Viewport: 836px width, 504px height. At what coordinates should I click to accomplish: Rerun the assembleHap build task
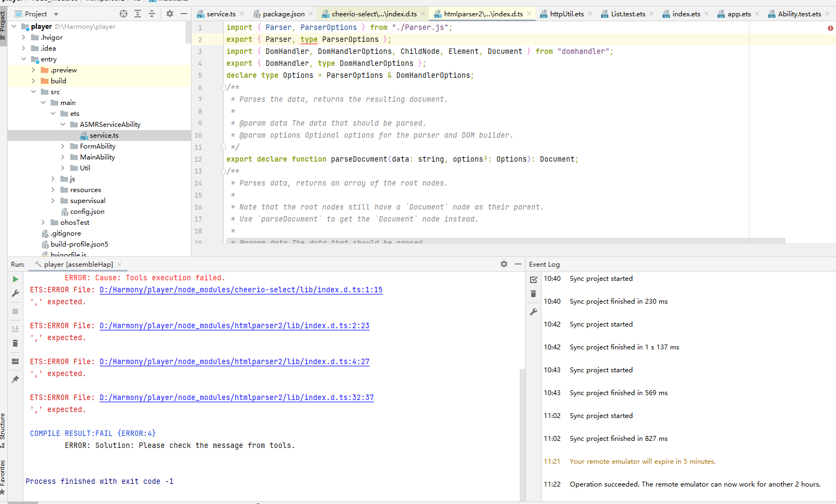15,279
